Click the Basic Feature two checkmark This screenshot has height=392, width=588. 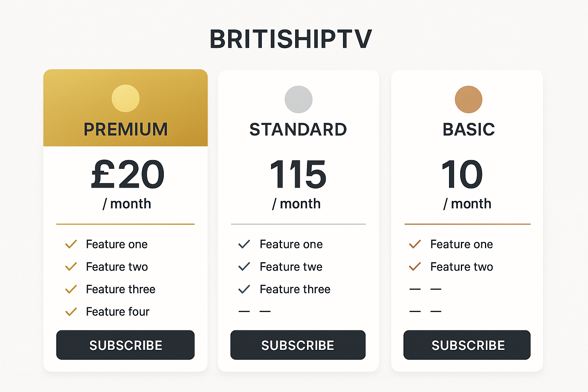(415, 266)
